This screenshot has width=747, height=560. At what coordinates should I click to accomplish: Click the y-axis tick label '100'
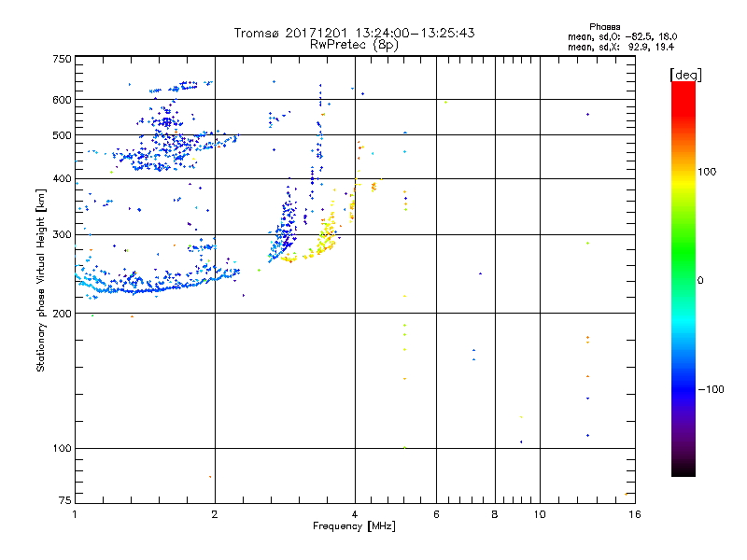tap(62, 449)
